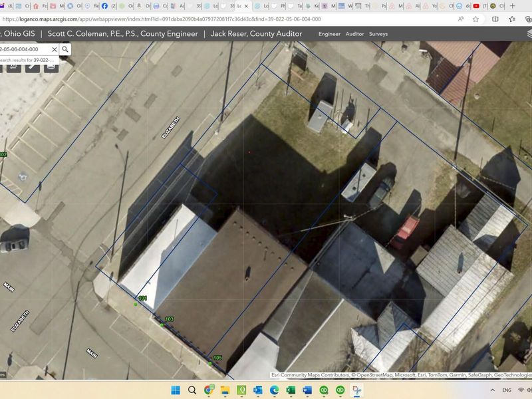Open the Auditor menu link
Image resolution: width=532 pixels, height=399 pixels.
(354, 34)
